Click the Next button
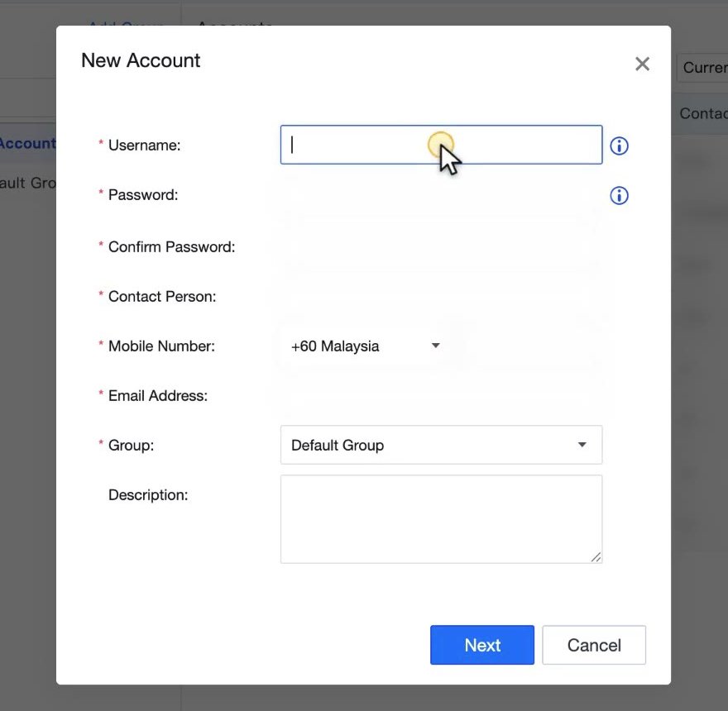The height and width of the screenshot is (711, 728). tap(482, 645)
